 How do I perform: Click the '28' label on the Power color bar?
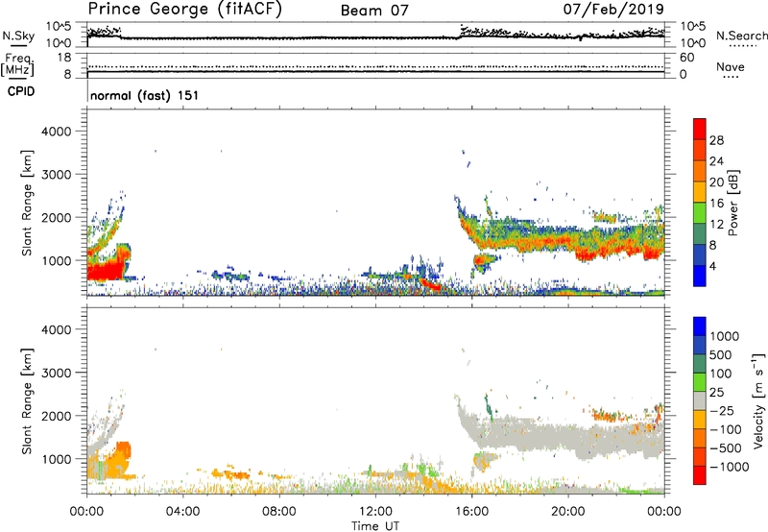point(716,140)
